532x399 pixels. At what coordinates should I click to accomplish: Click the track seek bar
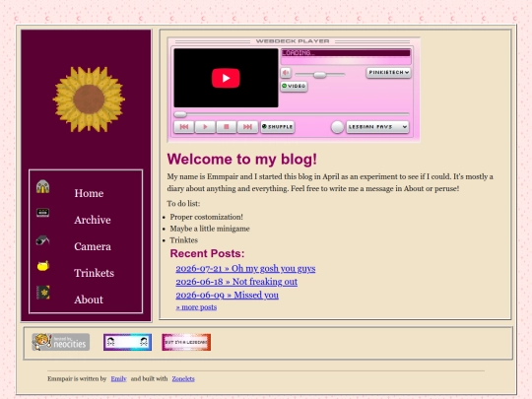[x=292, y=114]
